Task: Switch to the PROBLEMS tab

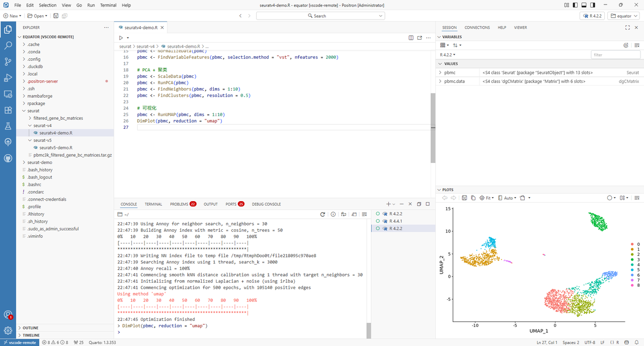Action: [x=183, y=204]
